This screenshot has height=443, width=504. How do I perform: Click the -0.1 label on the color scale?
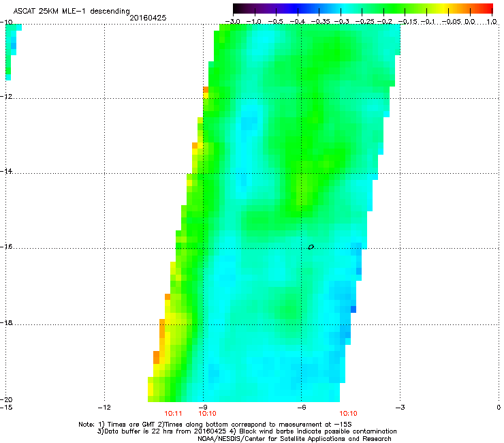tap(428, 22)
